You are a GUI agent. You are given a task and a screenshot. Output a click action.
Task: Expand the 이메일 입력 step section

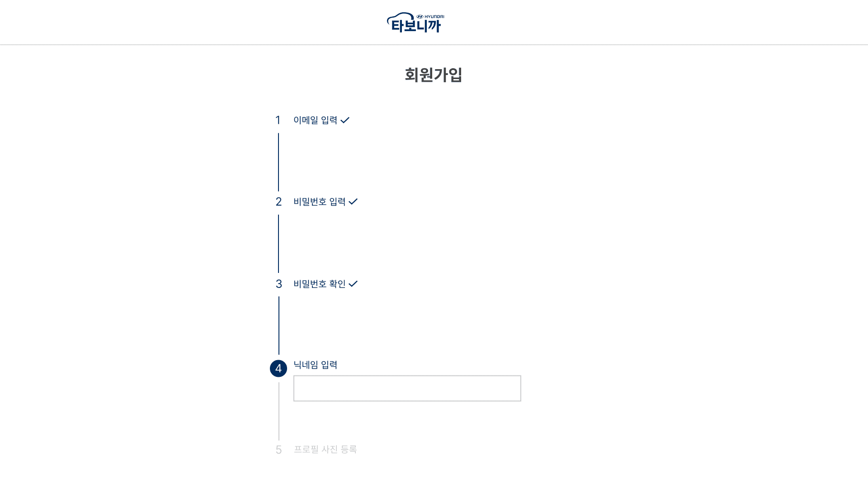pos(315,120)
